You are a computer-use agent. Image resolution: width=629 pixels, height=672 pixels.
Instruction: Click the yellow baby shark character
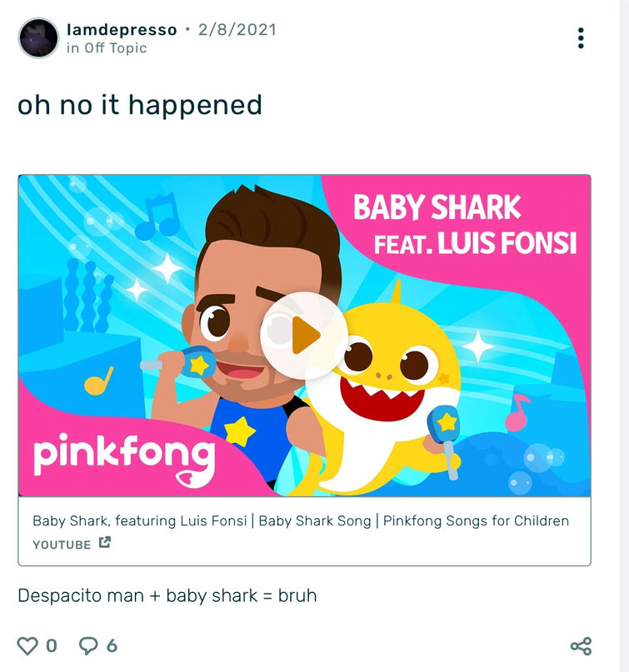(x=392, y=383)
